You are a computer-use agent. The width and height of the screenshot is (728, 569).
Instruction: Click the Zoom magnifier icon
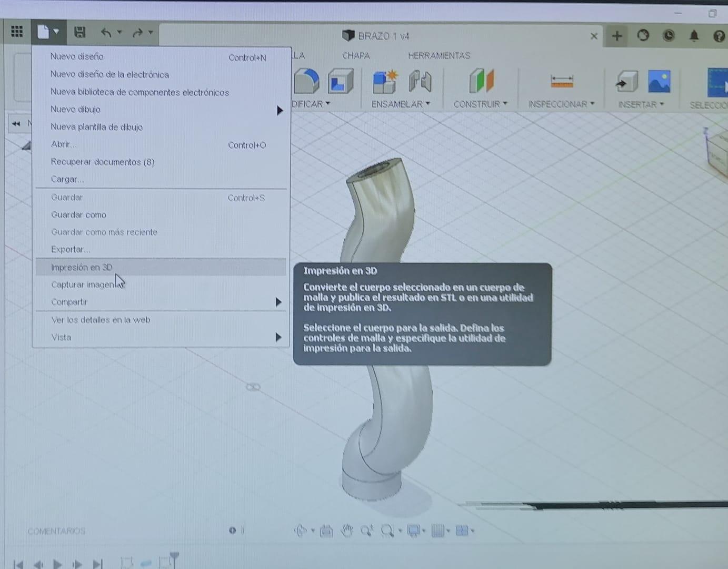366,531
